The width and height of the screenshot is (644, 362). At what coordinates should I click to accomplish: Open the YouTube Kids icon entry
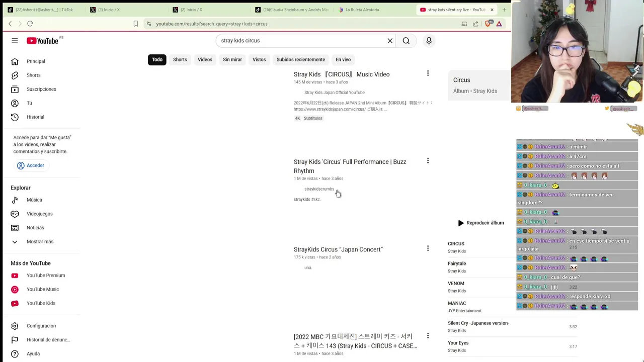[15, 303]
